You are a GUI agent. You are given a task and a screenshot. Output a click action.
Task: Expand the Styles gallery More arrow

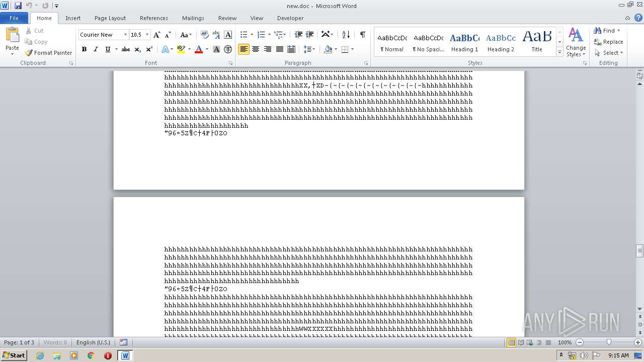click(559, 52)
